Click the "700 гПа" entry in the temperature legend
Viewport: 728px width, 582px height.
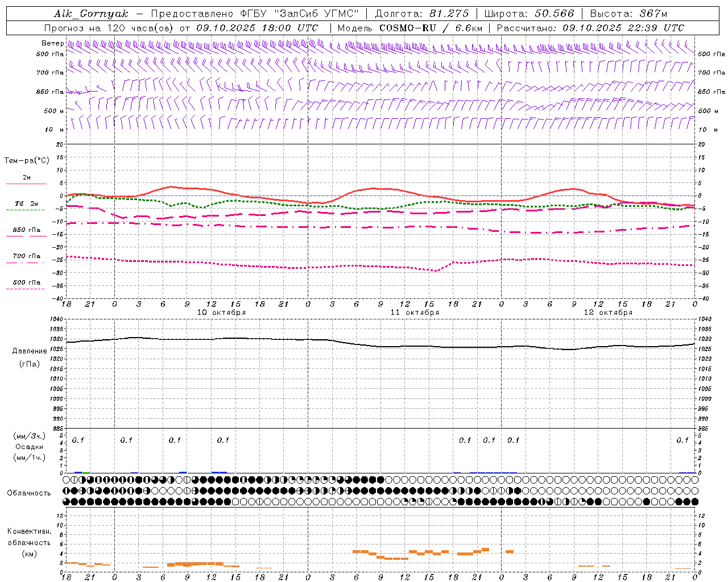click(26, 256)
